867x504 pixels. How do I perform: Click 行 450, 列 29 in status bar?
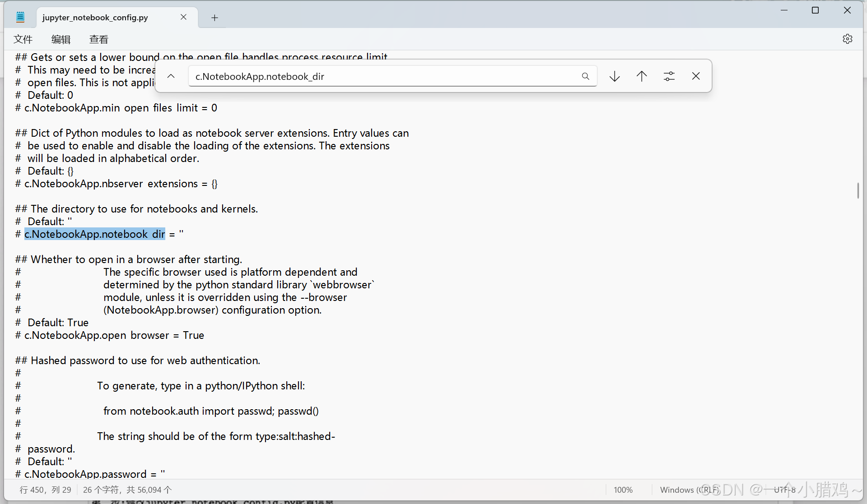[x=45, y=490]
